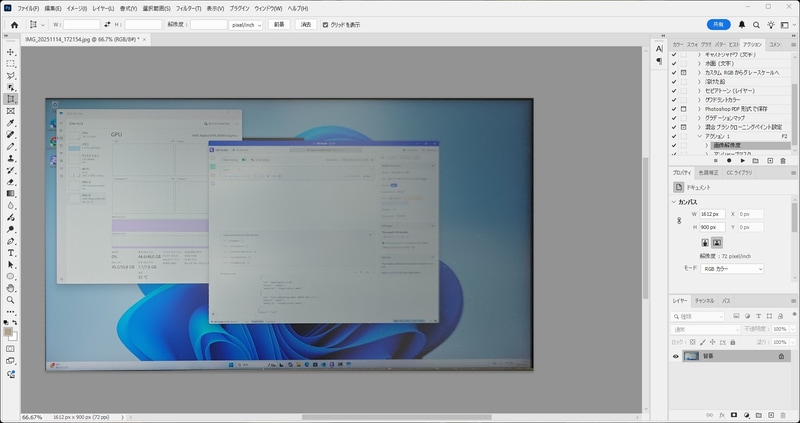This screenshot has width=800, height=423.
Task: Toggle dialog box for カスタム RGB action
Action: [684, 72]
